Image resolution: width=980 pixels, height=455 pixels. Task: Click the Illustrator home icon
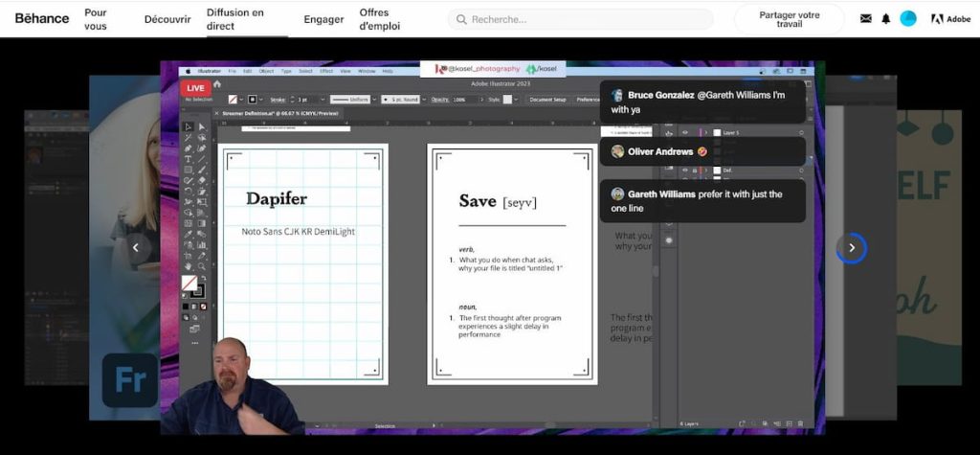(x=217, y=84)
